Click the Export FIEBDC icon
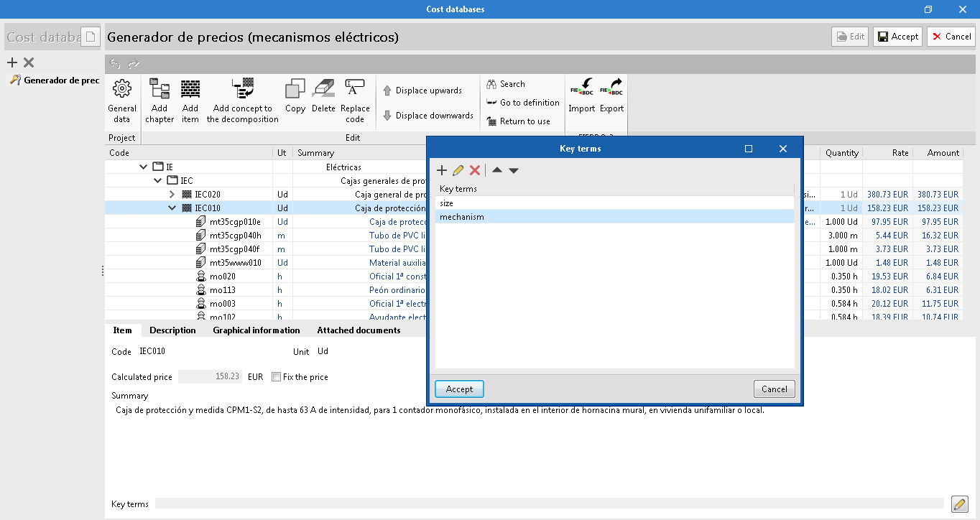The width and height of the screenshot is (980, 520). [611, 93]
